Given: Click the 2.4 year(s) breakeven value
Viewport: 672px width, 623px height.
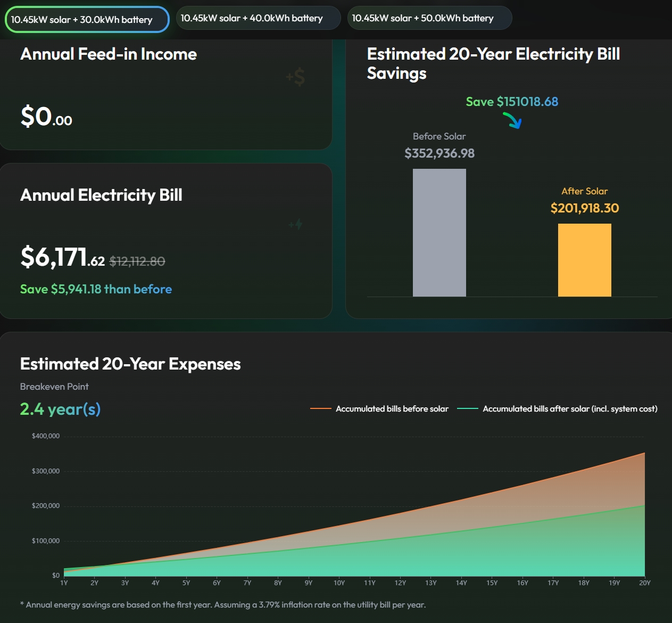Looking at the screenshot, I should click(x=60, y=409).
